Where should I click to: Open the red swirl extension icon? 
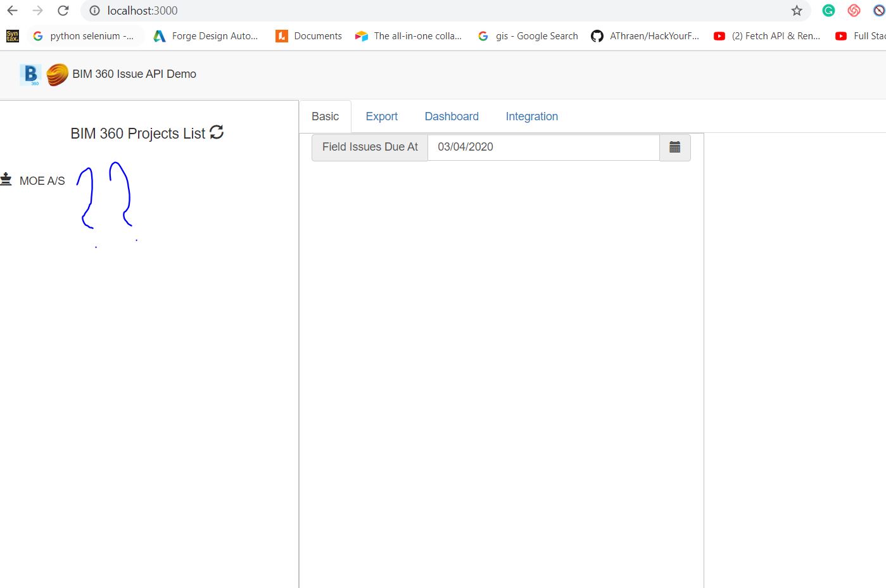click(x=854, y=11)
